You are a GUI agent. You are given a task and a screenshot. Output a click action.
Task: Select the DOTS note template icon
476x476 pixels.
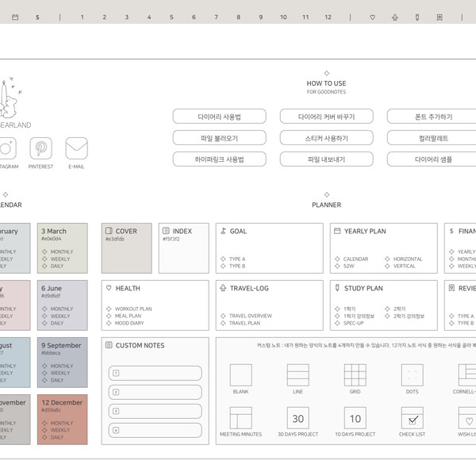coord(412,375)
